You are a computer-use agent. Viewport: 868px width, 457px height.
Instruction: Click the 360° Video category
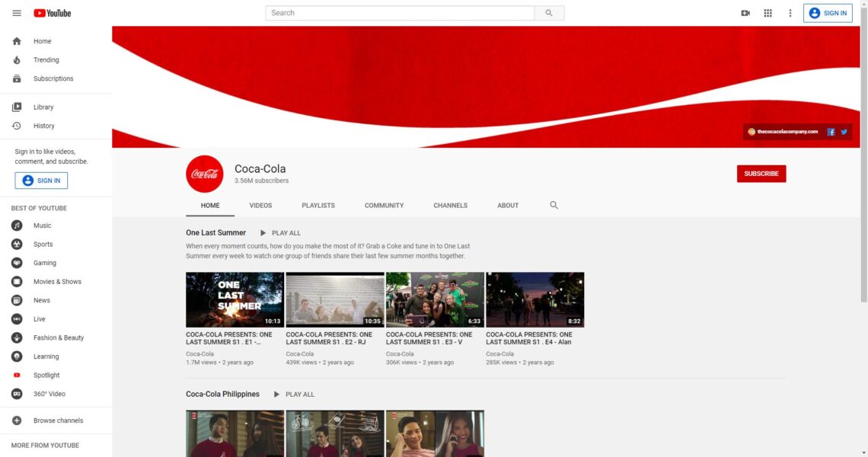coord(17,394)
